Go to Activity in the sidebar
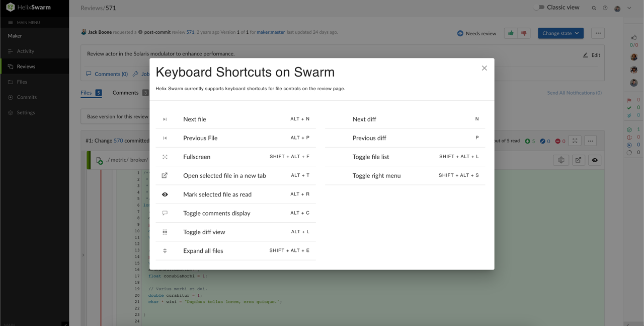 pyautogui.click(x=34, y=51)
